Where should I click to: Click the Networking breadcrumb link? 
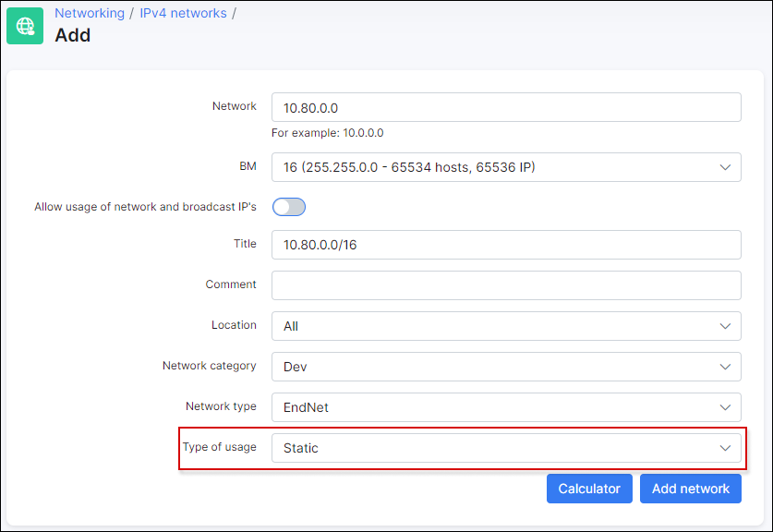click(90, 13)
